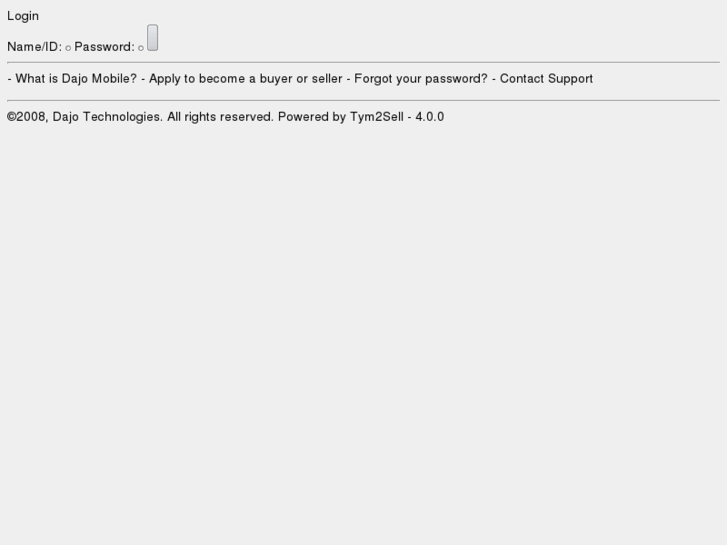Click the Login heading text
This screenshot has height=545, width=727.
coord(23,16)
